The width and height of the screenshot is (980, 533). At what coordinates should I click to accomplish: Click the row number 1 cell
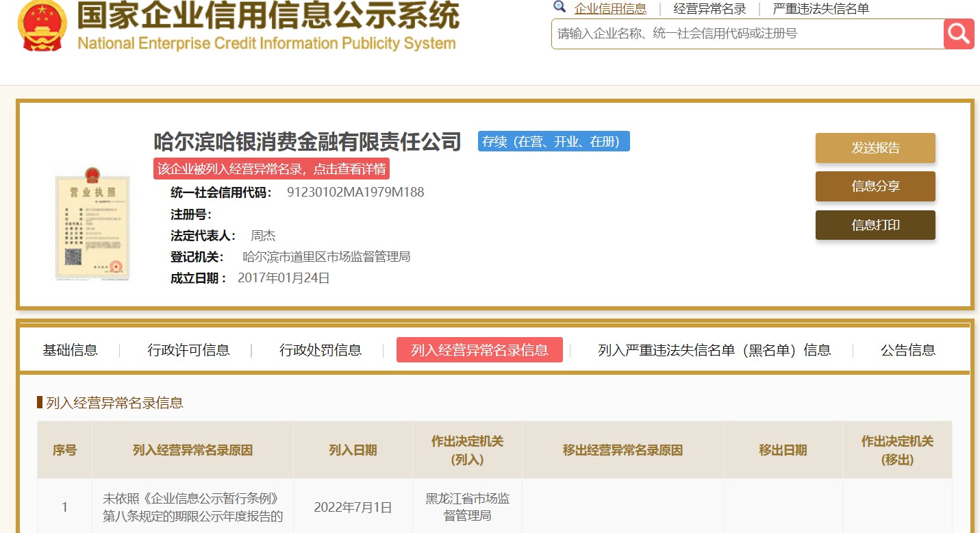pos(64,508)
